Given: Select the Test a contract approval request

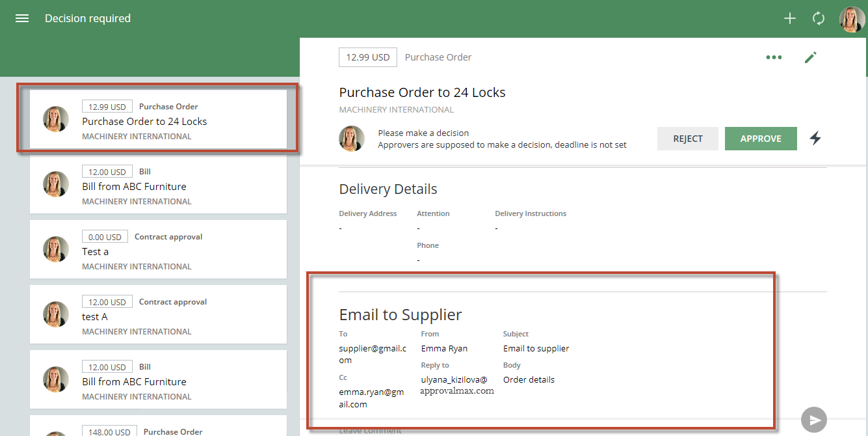Looking at the screenshot, I should pos(158,249).
